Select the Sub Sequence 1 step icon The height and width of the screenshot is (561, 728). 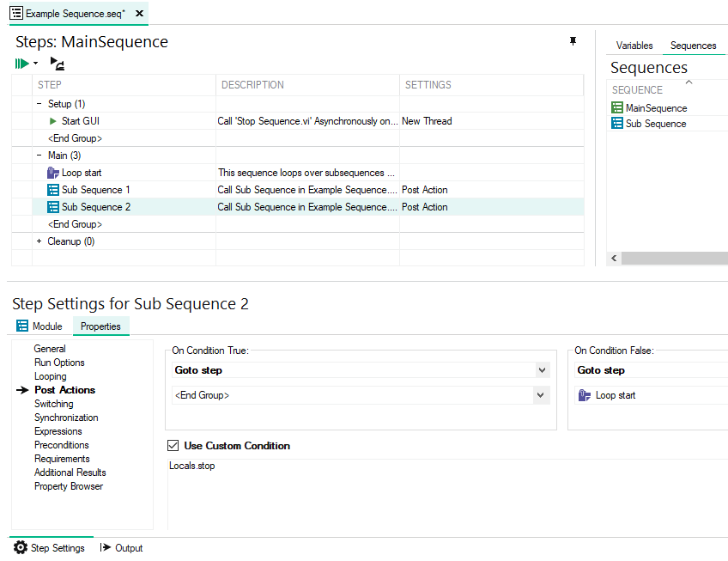[x=53, y=190]
